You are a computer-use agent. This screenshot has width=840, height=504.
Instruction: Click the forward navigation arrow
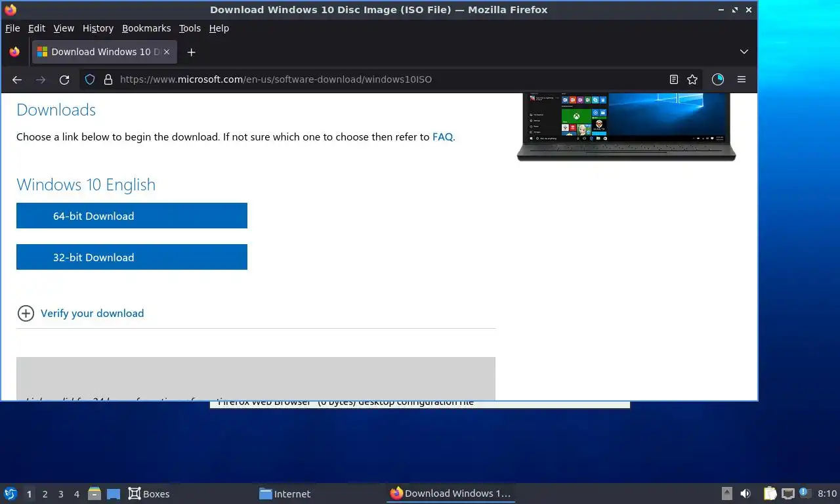tap(41, 79)
